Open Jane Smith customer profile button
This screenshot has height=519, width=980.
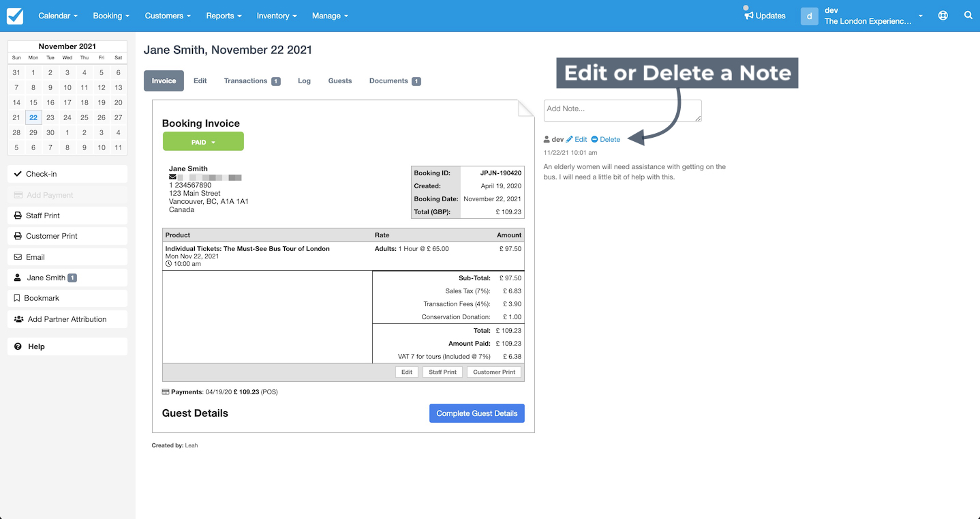(67, 278)
